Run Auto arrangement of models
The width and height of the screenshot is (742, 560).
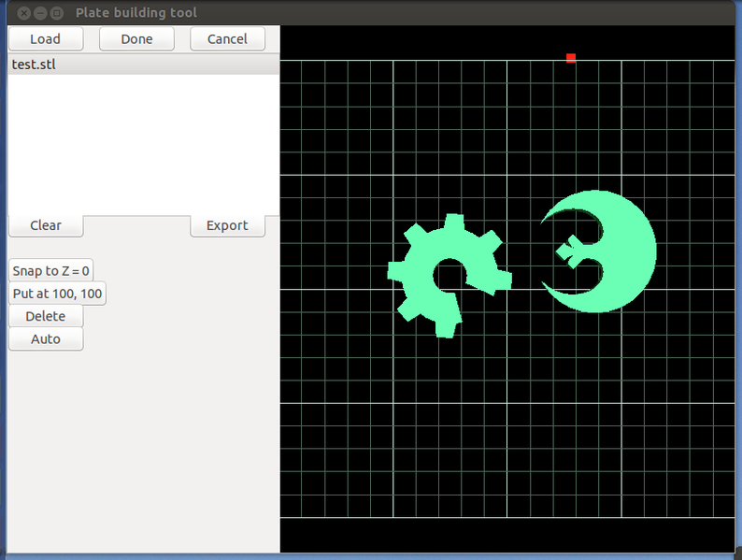click(46, 338)
